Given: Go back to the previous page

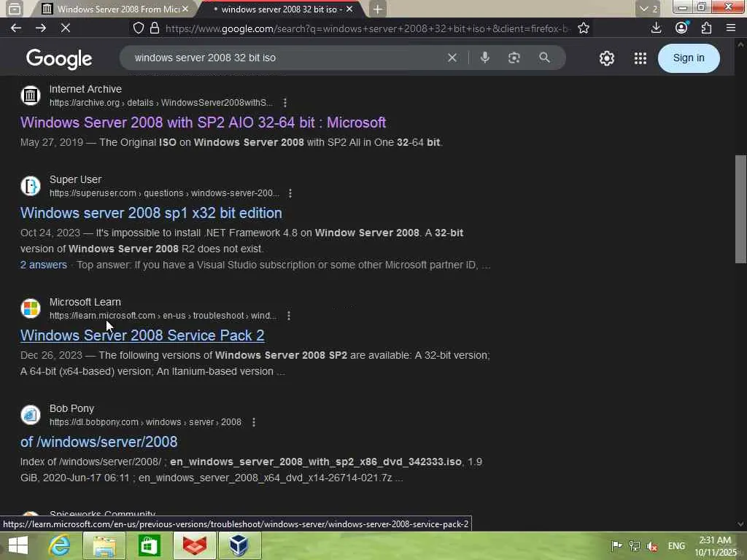Looking at the screenshot, I should pos(16,28).
